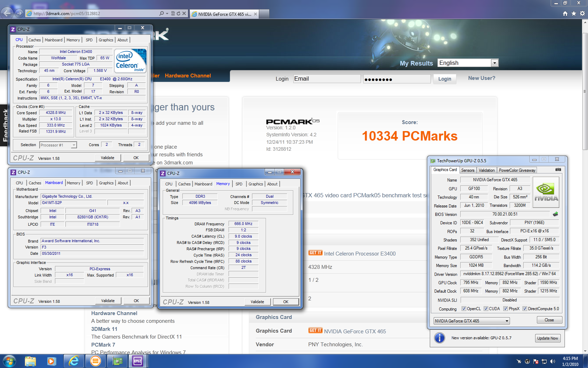This screenshot has width=588, height=368.
Task: Click the Action Center flag tray icon
Action: [535, 361]
